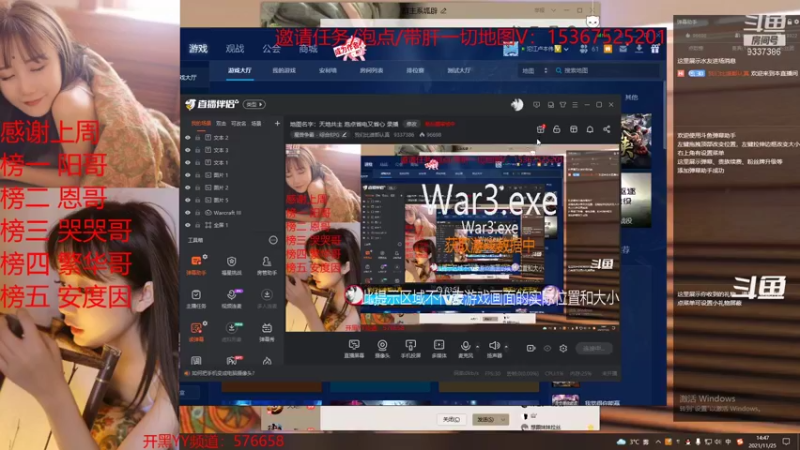Collapse the 工具箱 toolbox section
This screenshot has height=450, width=800.
point(273,240)
